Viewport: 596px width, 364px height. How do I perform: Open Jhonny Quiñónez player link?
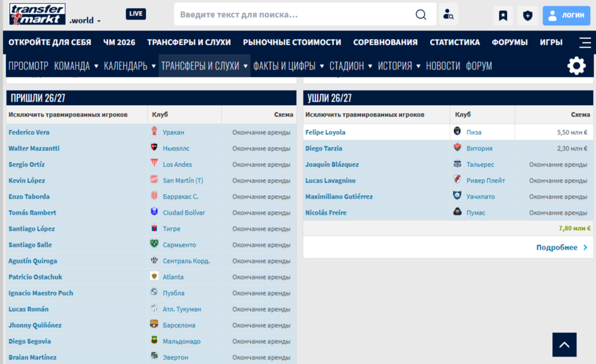35,325
